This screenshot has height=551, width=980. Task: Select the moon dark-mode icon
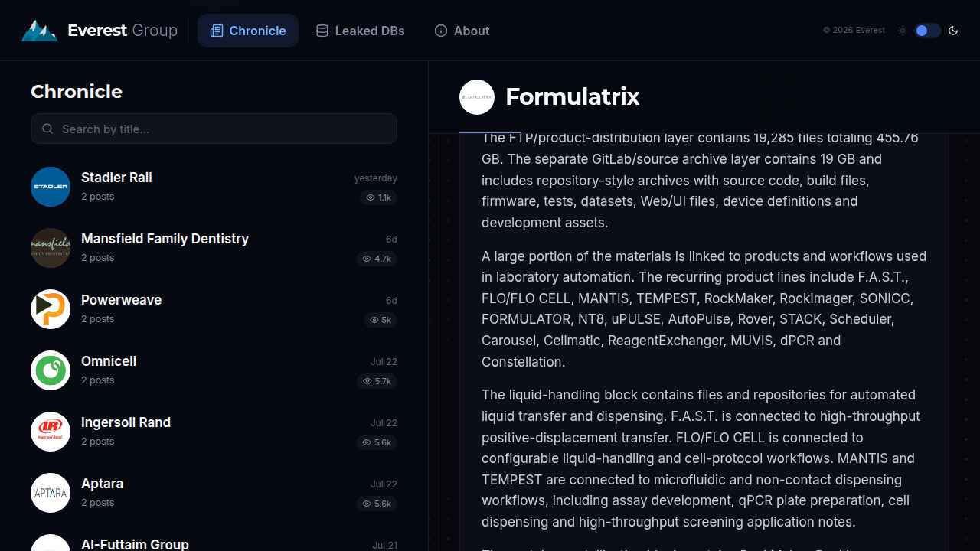tap(953, 31)
